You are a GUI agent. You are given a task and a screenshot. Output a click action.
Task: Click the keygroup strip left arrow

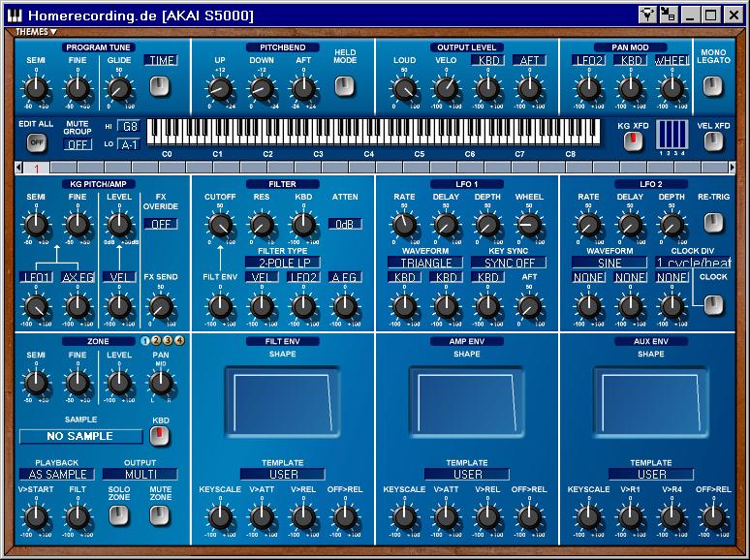(x=18, y=168)
